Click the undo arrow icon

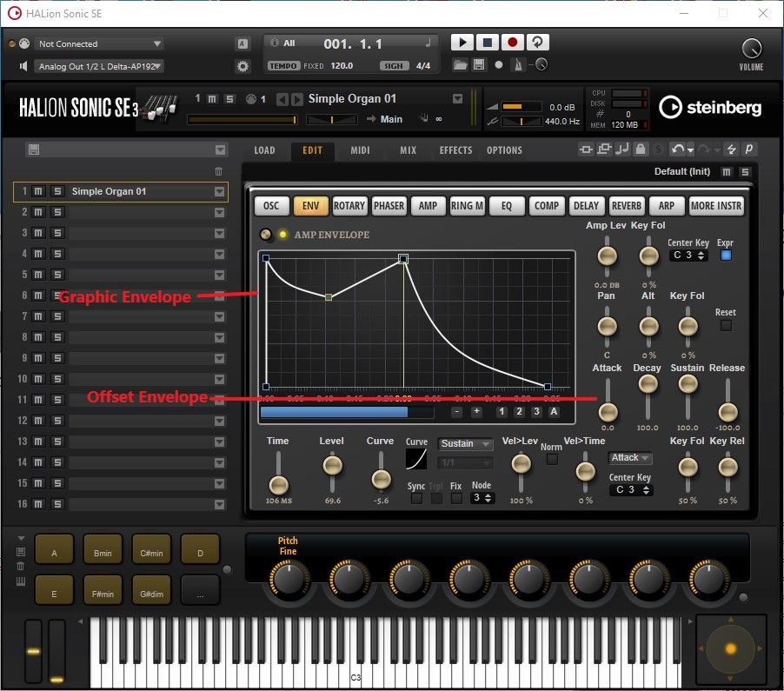pyautogui.click(x=677, y=149)
